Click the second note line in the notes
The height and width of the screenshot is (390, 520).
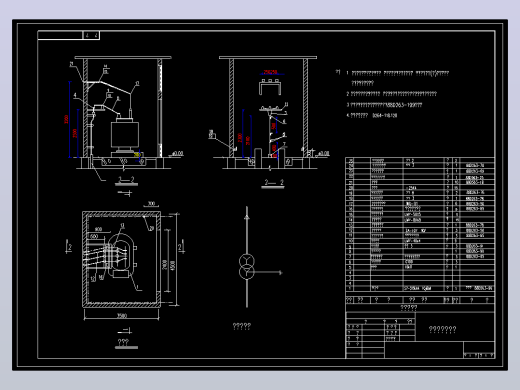(391, 94)
